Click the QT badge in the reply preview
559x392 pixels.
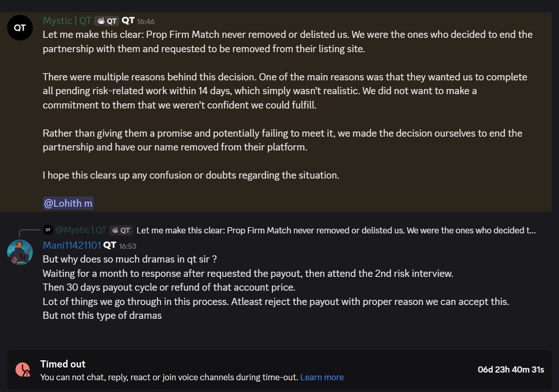click(121, 230)
